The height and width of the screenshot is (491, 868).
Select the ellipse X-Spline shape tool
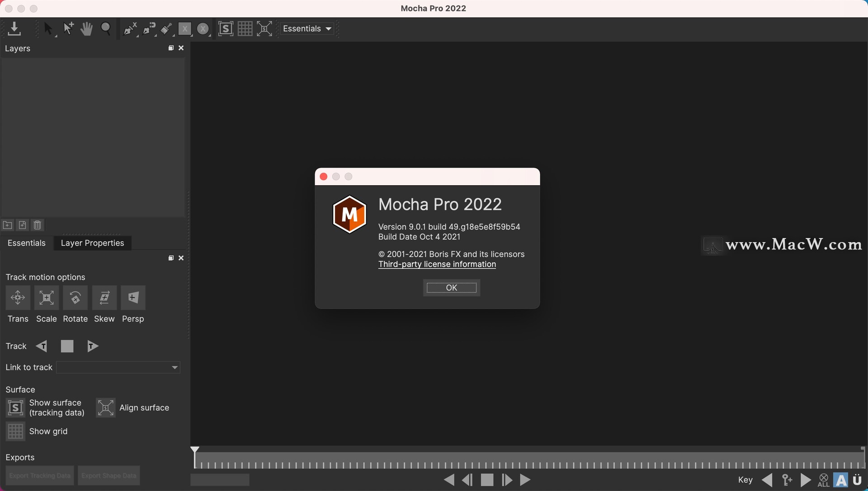click(203, 29)
